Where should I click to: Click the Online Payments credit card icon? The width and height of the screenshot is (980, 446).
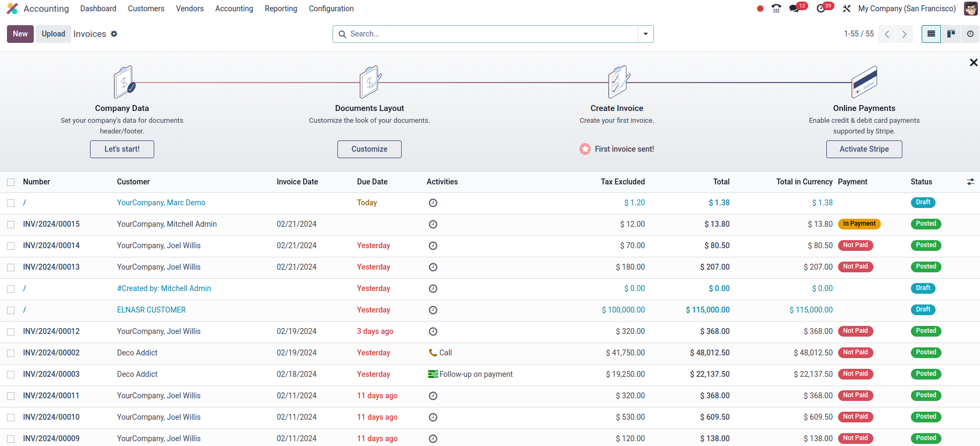[864, 82]
